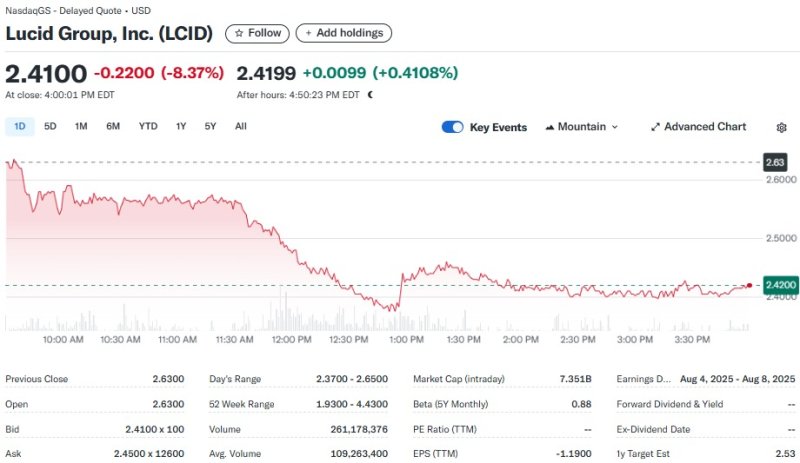
Task: Click the expand arrows Advanced Chart icon
Action: [x=655, y=127]
